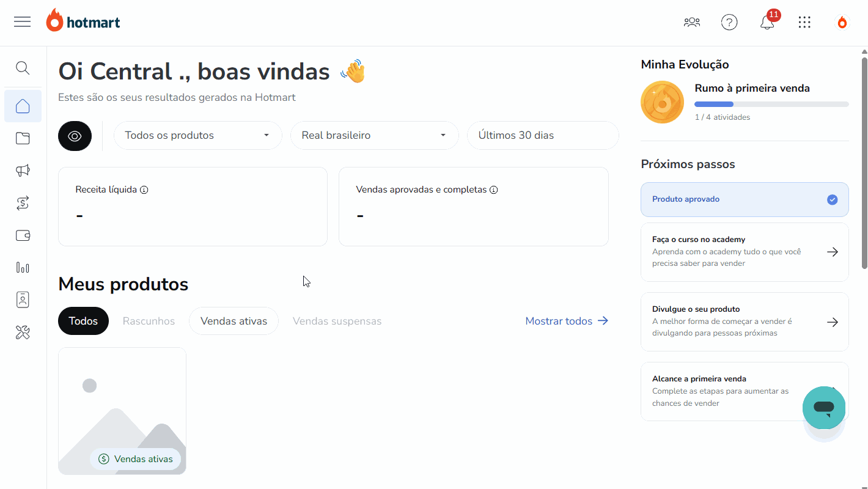Click the Mostrar todos link
868x489 pixels.
567,321
